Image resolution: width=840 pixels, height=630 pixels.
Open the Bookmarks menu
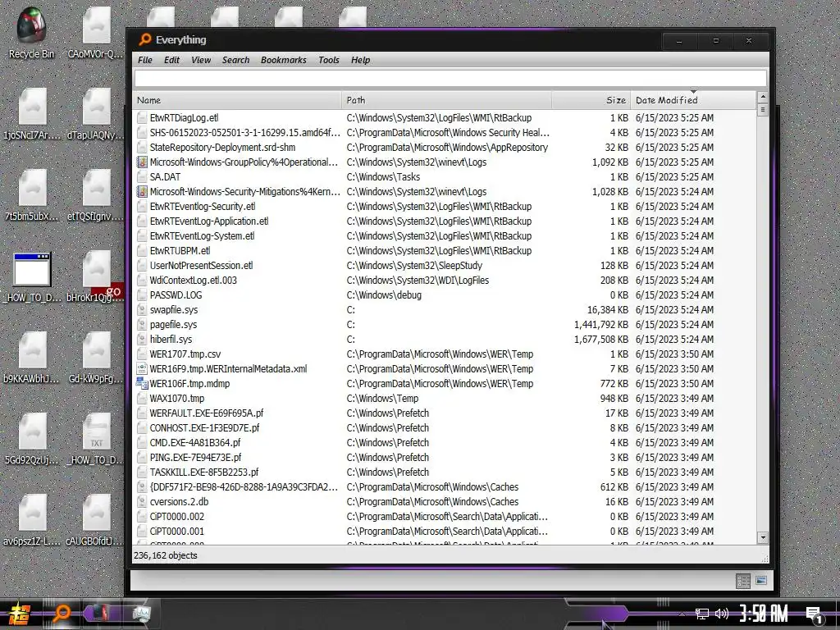[x=283, y=60]
